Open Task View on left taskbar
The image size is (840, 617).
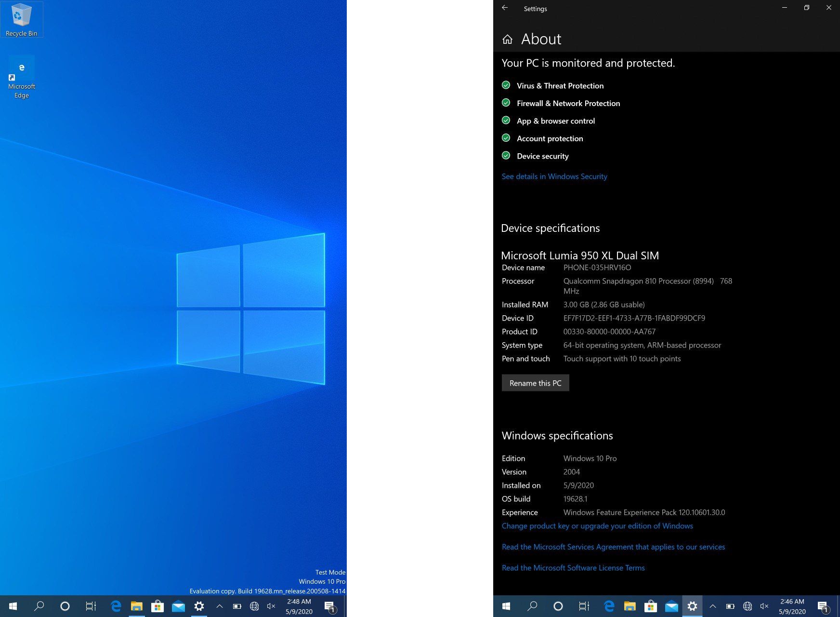pyautogui.click(x=91, y=606)
